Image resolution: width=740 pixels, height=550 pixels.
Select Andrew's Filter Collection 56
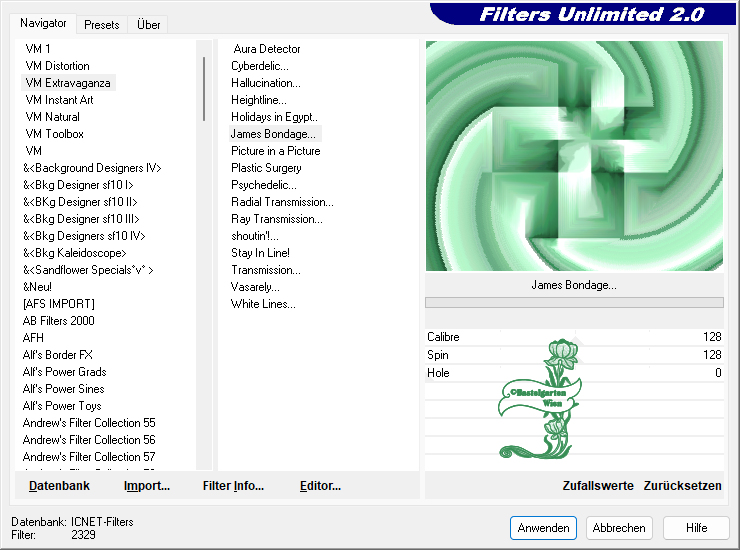[x=89, y=440]
